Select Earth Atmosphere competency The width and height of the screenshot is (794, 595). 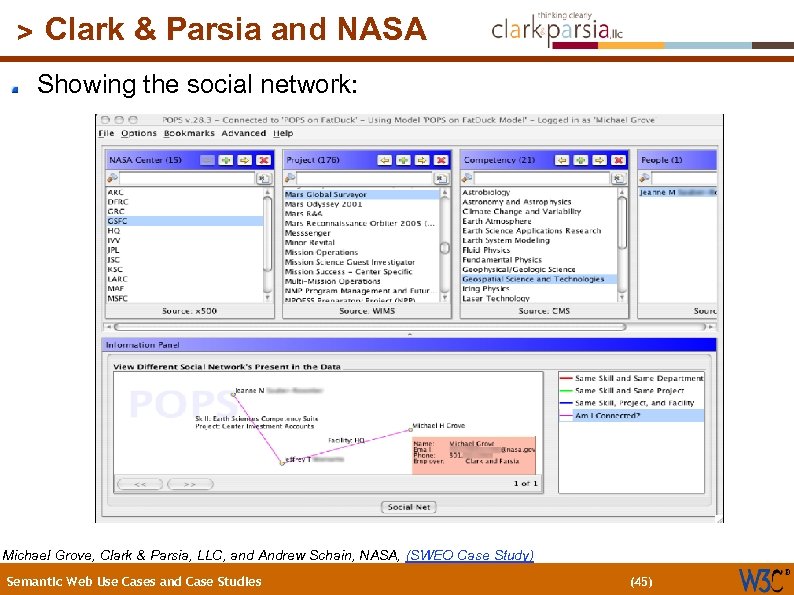[x=539, y=221]
